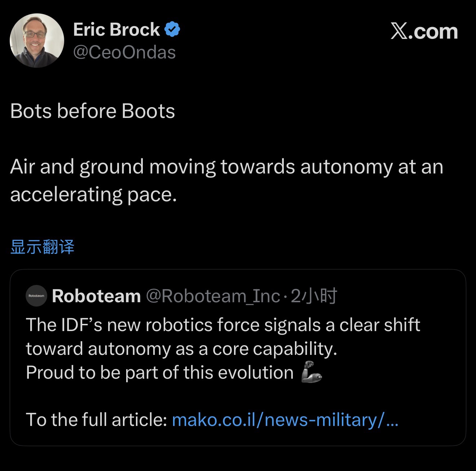Click the "Air and ground moving" line

pos(226,167)
